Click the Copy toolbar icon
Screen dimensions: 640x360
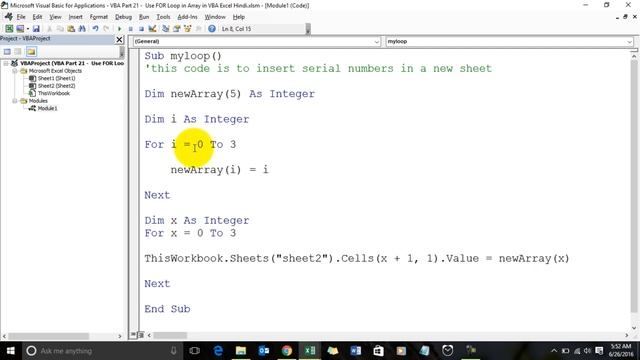tap(60, 29)
